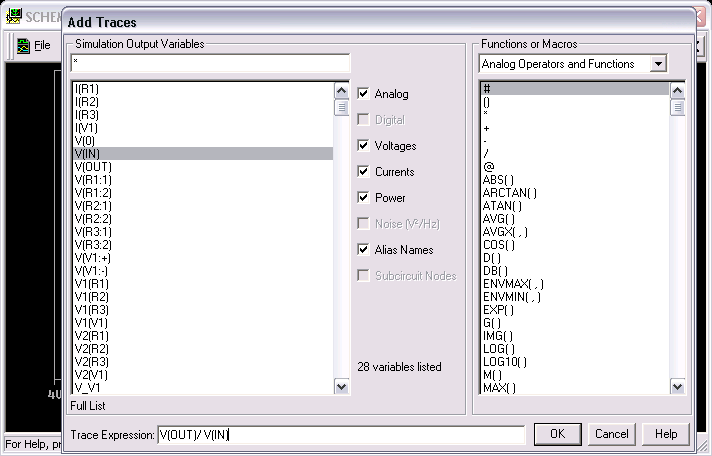Select V(OUT) in the variables list
This screenshot has width=712, height=456.
point(203,167)
